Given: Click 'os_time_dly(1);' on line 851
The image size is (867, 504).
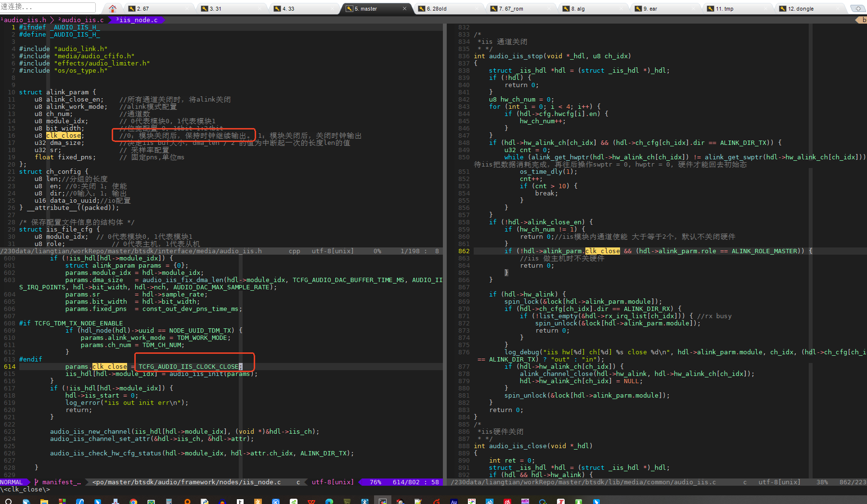Looking at the screenshot, I should point(549,171).
